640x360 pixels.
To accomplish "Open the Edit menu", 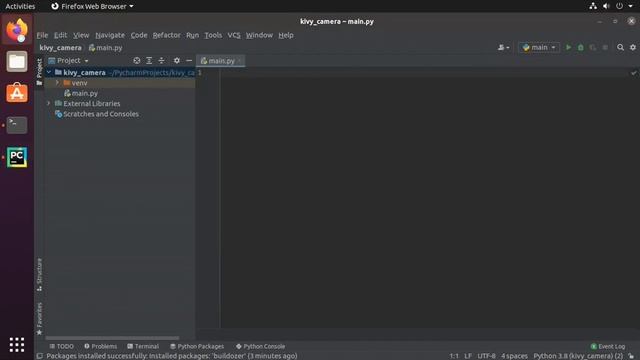I will pyautogui.click(x=60, y=35).
